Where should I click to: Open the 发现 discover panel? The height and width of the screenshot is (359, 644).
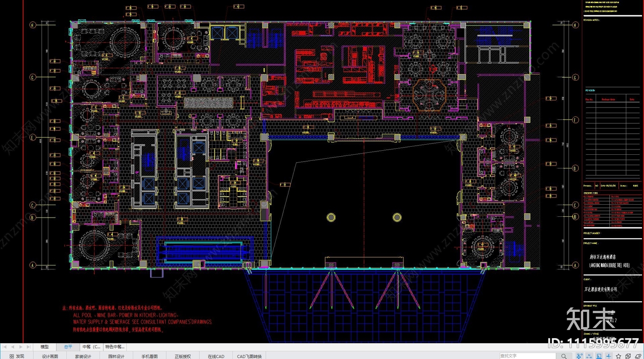(x=17, y=356)
